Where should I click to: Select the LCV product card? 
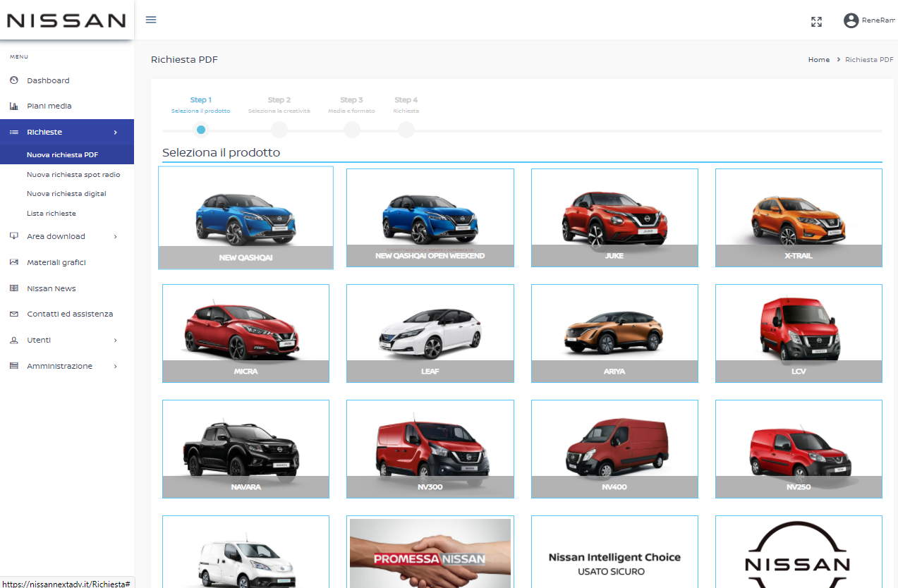tap(799, 333)
